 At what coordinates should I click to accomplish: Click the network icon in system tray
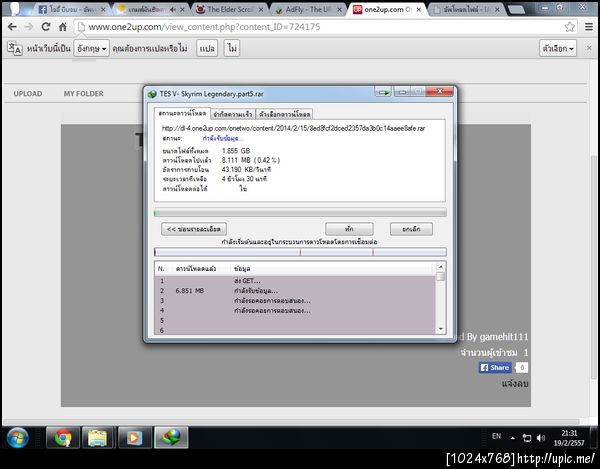point(527,438)
